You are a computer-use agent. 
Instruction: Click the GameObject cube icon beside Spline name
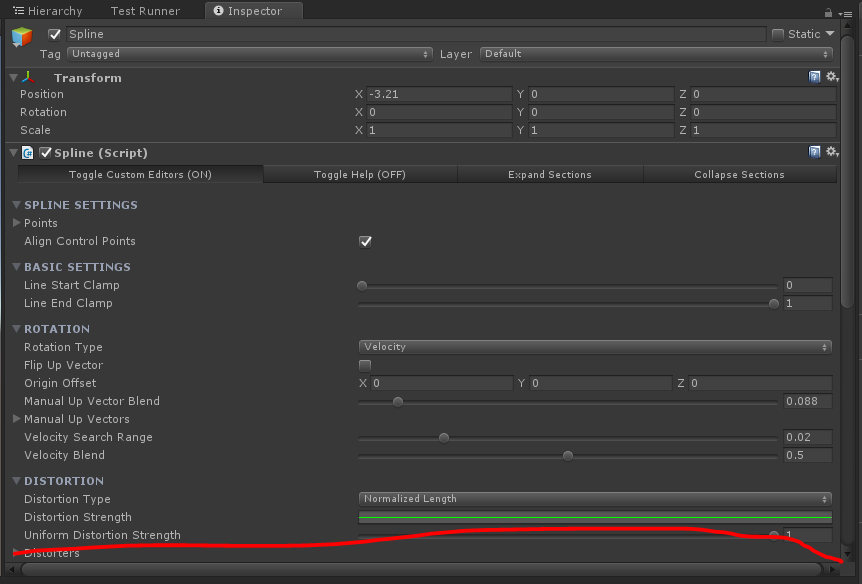[20, 33]
